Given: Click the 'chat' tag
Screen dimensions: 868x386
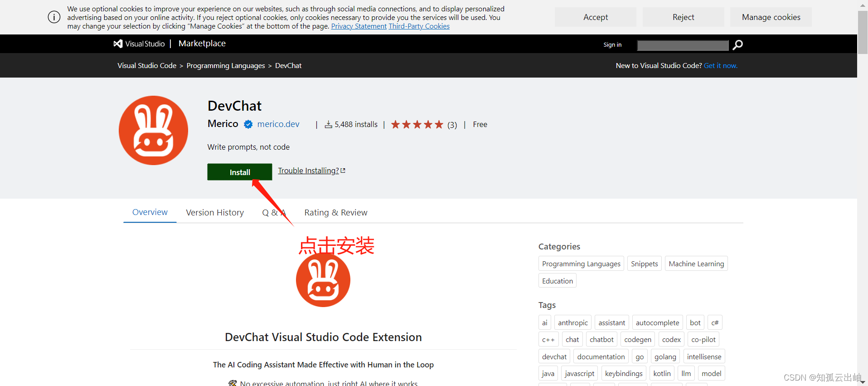Looking at the screenshot, I should pos(572,339).
